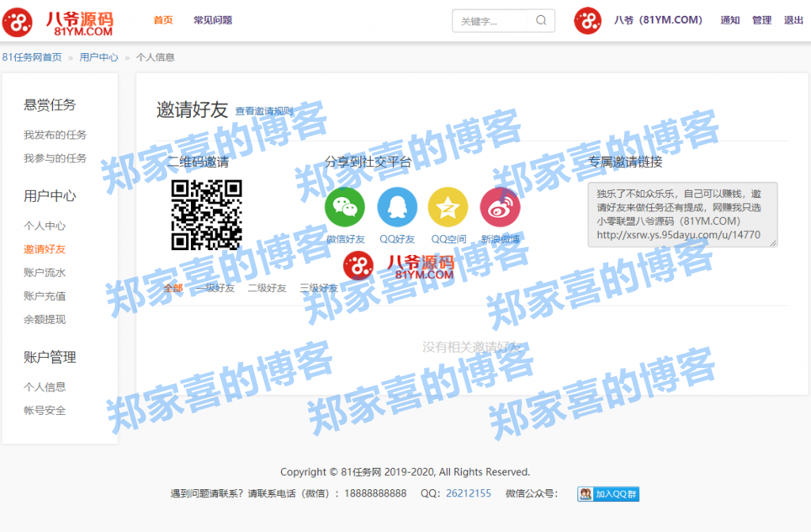The image size is (811, 532).
Task: Focus the 关键字 search input field
Action: pos(489,21)
